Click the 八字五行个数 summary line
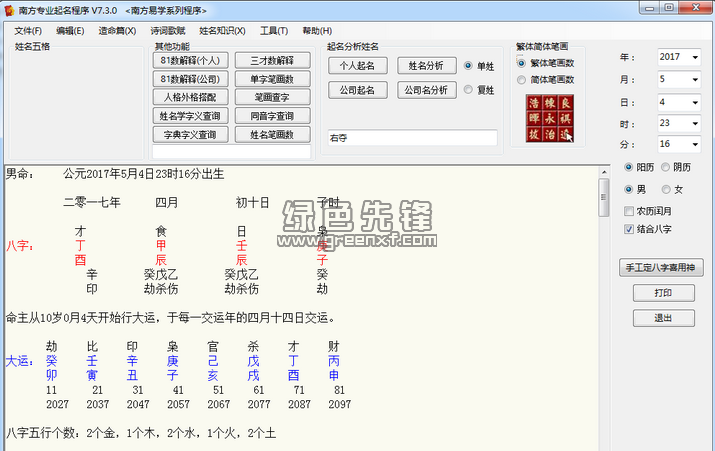Screen dimensions: 715x451 coord(141,433)
